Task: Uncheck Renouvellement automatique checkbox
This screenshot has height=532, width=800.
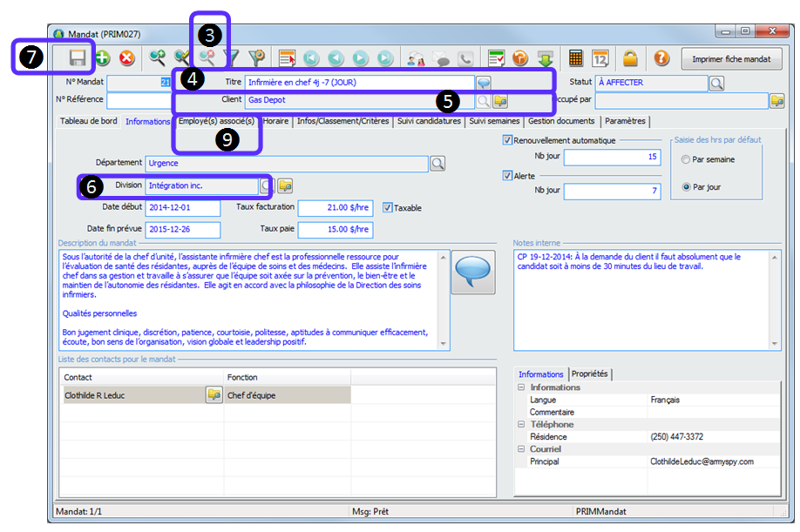Action: click(x=508, y=140)
